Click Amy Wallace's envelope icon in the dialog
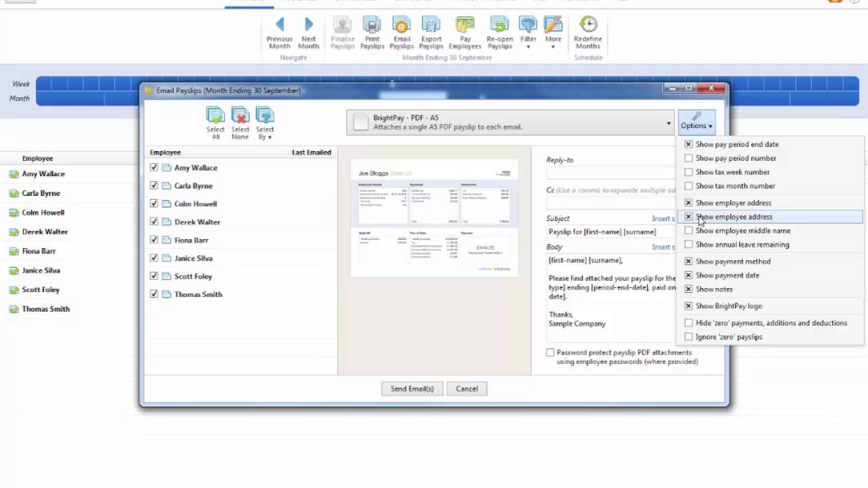This screenshot has height=488, width=868. coord(166,167)
